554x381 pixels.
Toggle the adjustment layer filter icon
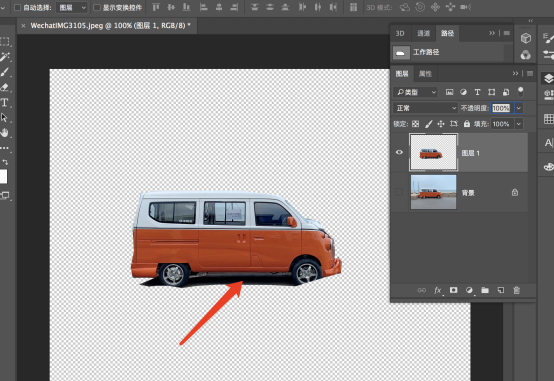[x=463, y=92]
